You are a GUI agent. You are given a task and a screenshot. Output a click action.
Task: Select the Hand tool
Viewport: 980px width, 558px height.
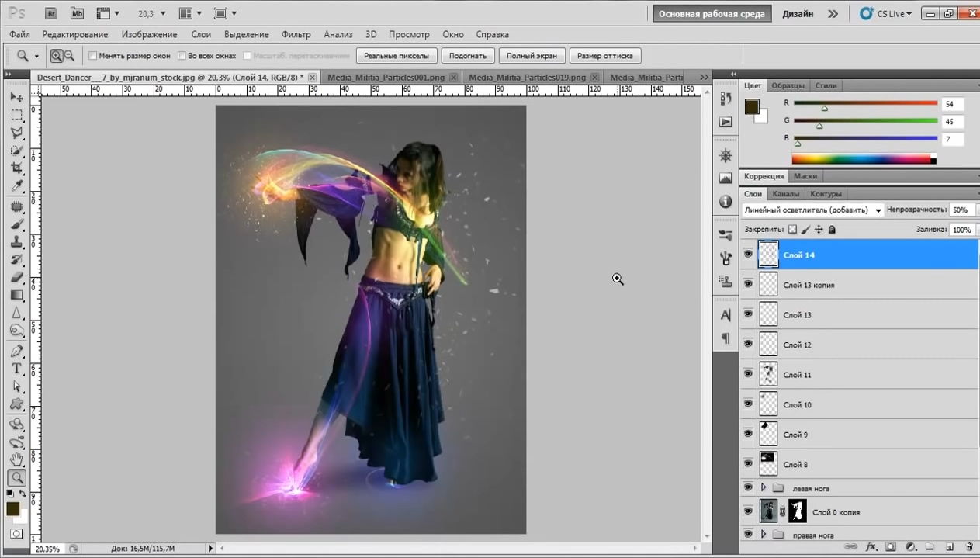pyautogui.click(x=16, y=459)
